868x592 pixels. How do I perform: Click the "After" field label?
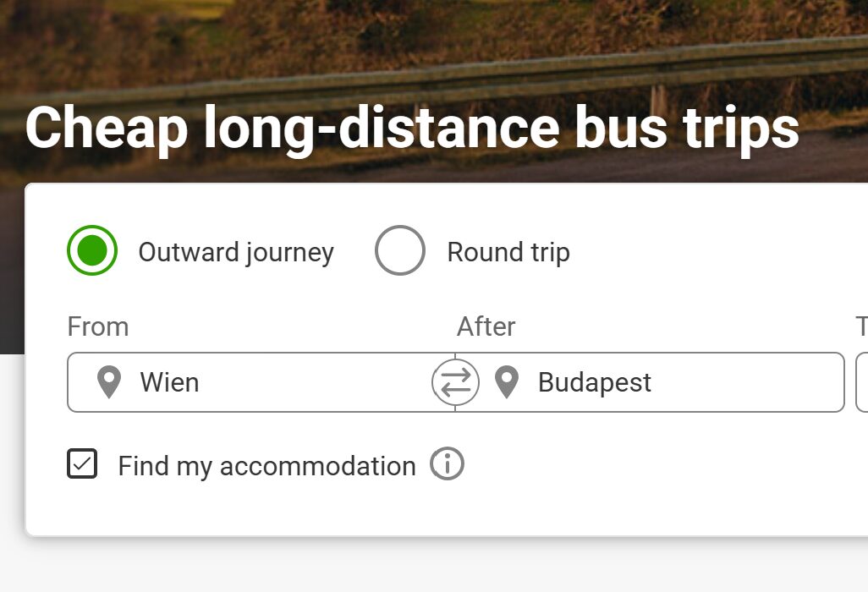click(486, 326)
